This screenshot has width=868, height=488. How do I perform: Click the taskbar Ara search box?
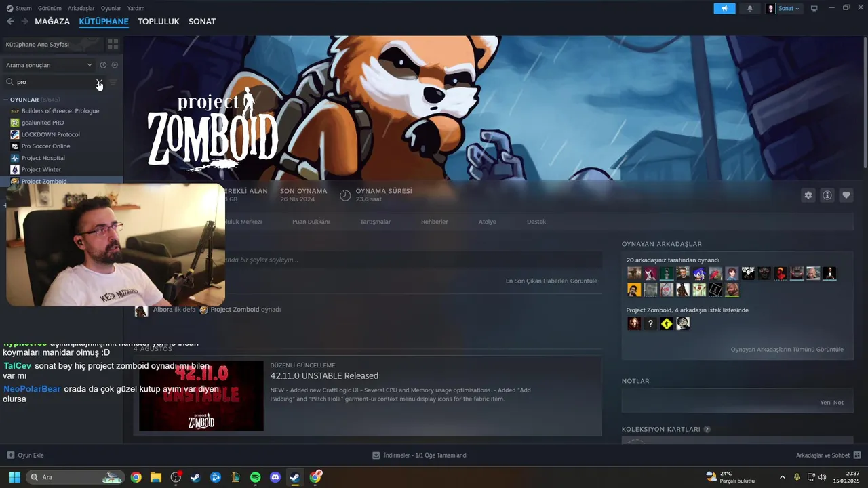75,477
